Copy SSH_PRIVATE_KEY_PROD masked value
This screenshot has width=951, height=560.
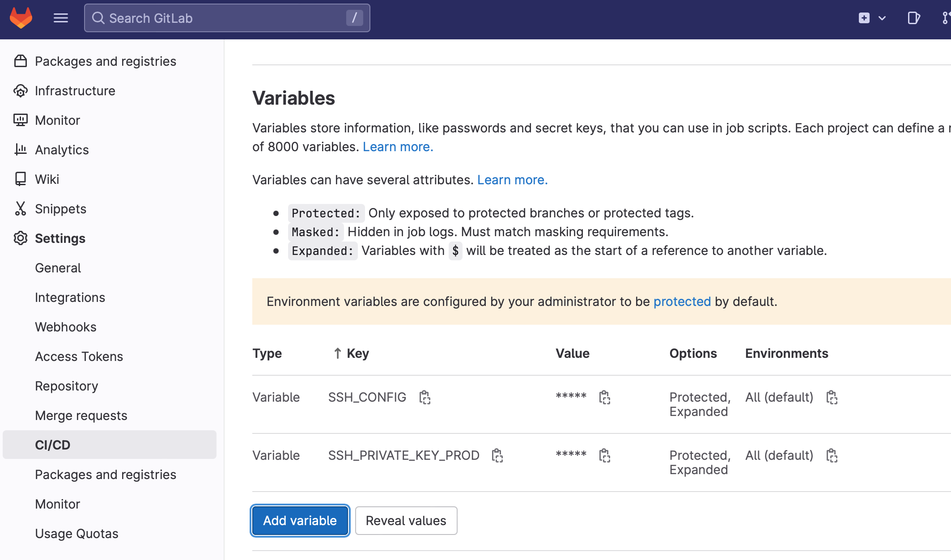(x=604, y=455)
